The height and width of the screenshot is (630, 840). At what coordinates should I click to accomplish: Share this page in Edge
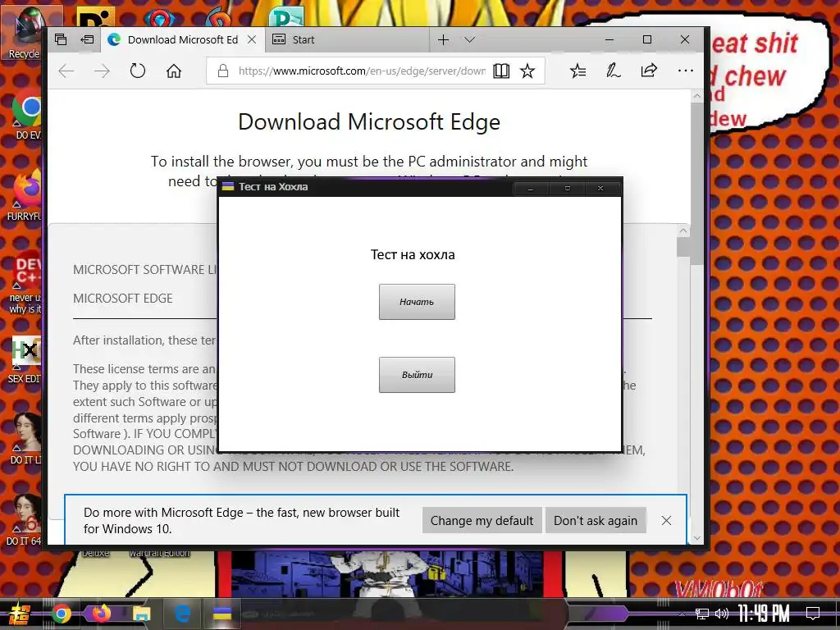click(x=649, y=71)
